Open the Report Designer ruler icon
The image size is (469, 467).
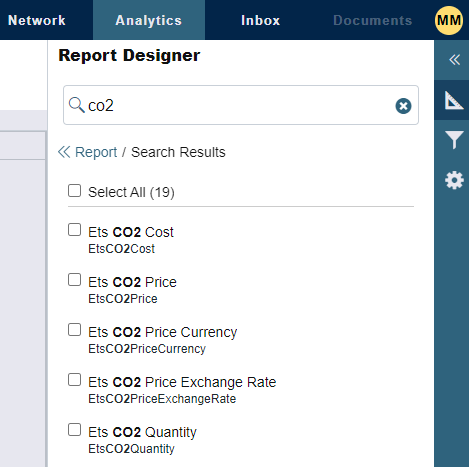pyautogui.click(x=454, y=100)
